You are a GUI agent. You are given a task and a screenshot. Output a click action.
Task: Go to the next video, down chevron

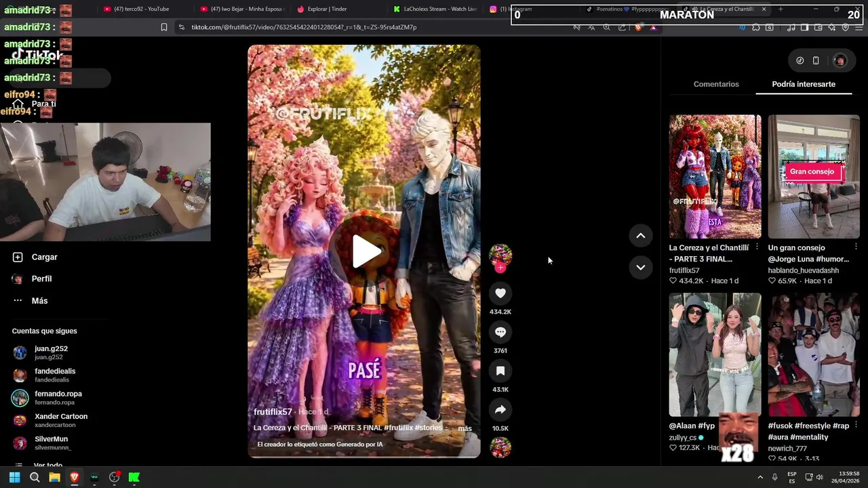(640, 267)
